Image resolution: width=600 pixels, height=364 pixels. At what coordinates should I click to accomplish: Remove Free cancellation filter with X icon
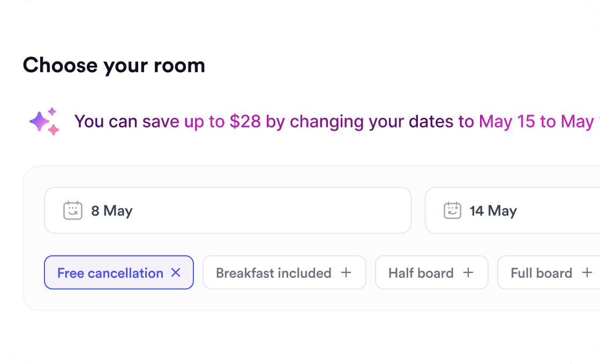176,272
